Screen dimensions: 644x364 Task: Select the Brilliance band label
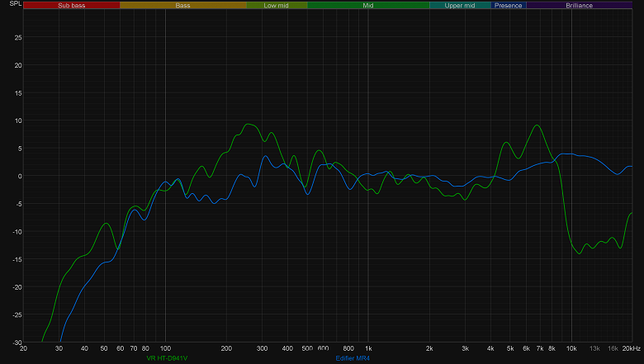579,5
